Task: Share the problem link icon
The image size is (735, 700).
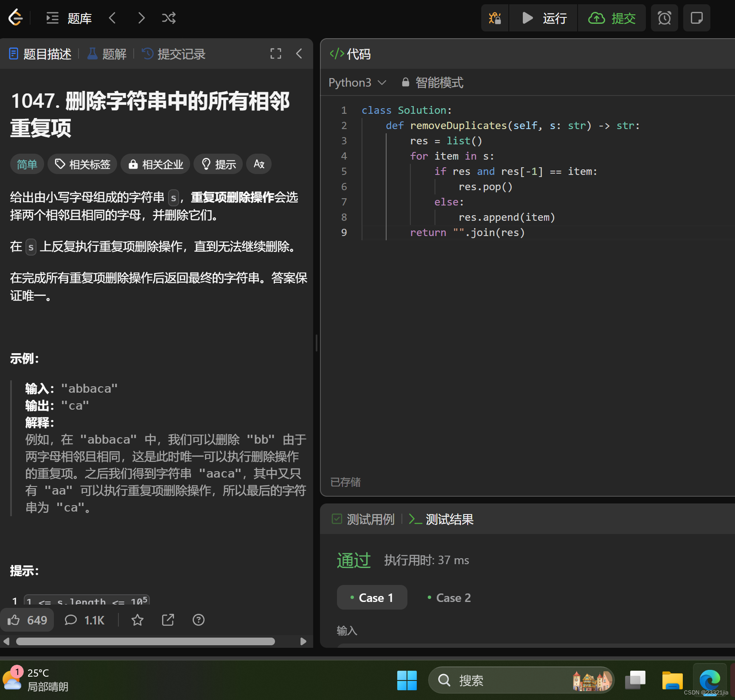Action: click(168, 620)
